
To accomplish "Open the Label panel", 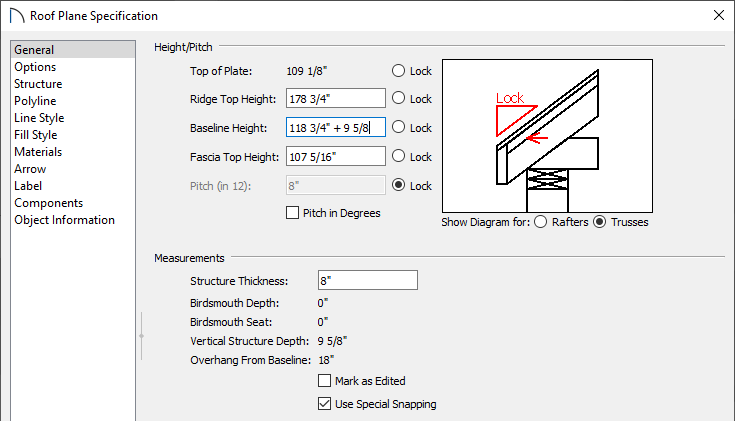I will tap(28, 186).
